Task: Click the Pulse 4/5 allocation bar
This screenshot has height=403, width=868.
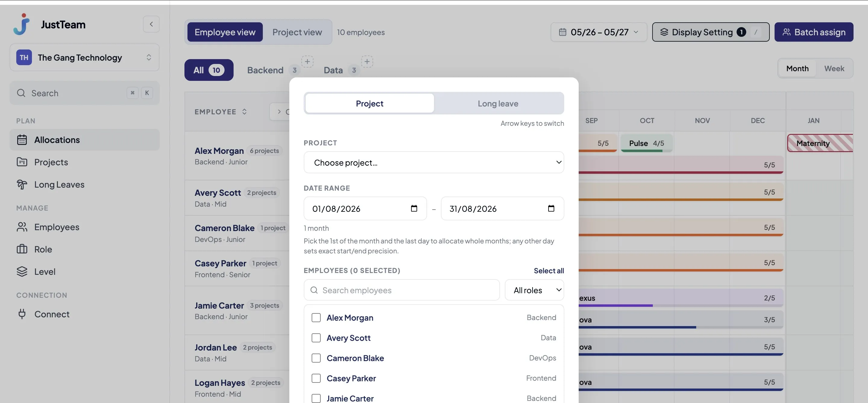Action: pyautogui.click(x=646, y=143)
